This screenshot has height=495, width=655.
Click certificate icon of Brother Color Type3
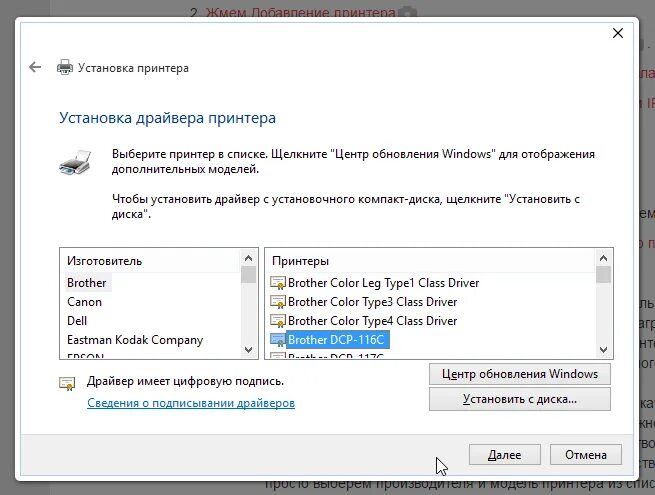pos(277,302)
